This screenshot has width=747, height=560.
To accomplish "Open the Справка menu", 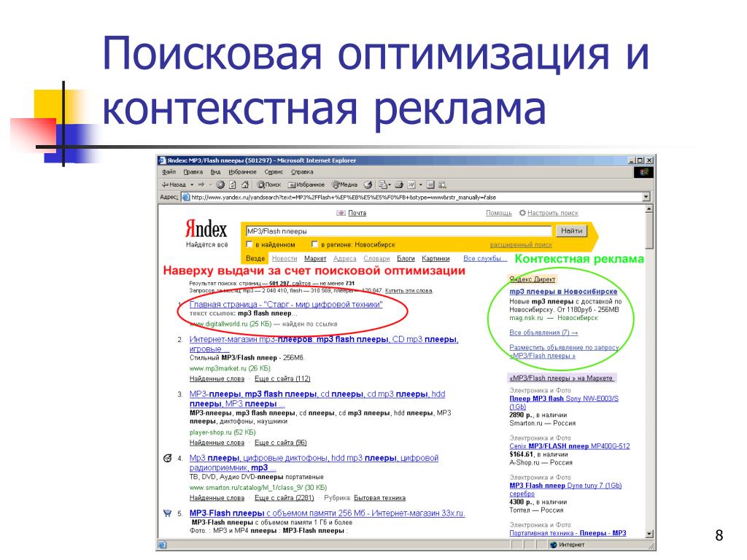I will 302,172.
